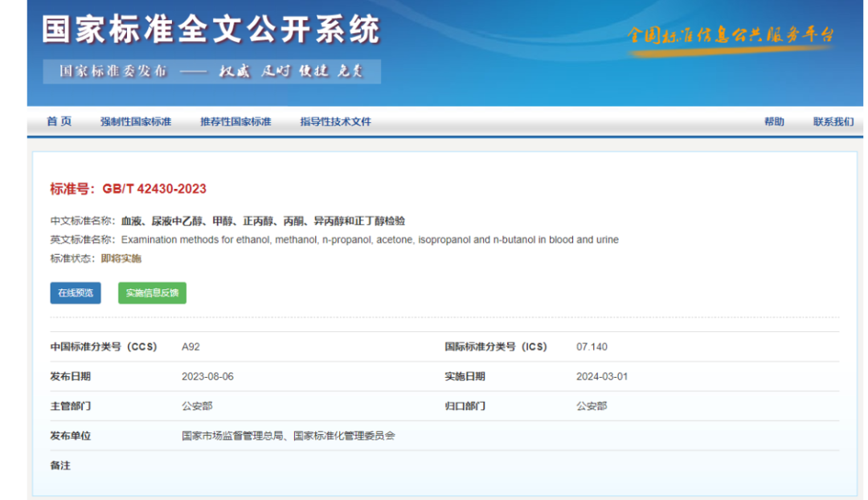Image resolution: width=868 pixels, height=500 pixels.
Task: Open 全国标准信息公共服务平台 banner link
Action: coord(731,35)
